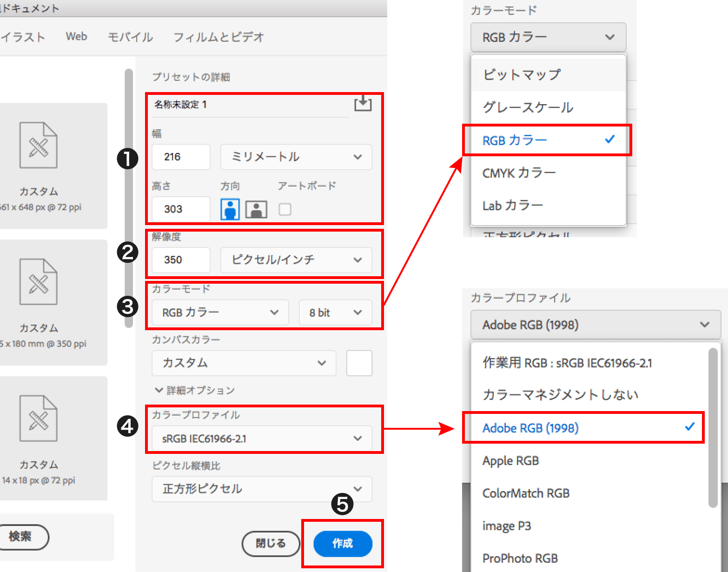
Task: Click the blue Create button
Action: point(343,543)
